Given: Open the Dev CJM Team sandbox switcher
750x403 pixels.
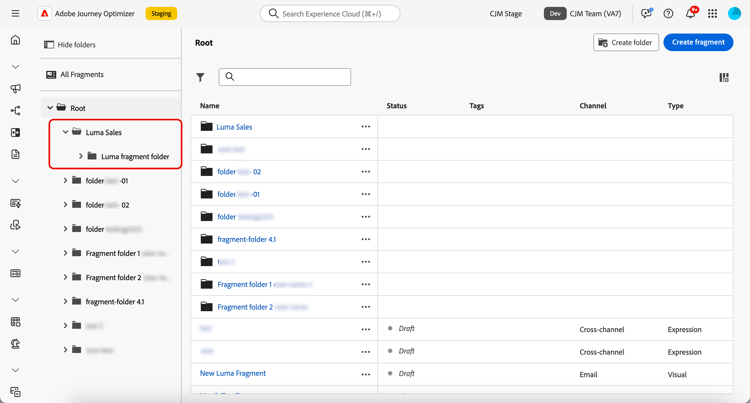Looking at the screenshot, I should click(583, 13).
